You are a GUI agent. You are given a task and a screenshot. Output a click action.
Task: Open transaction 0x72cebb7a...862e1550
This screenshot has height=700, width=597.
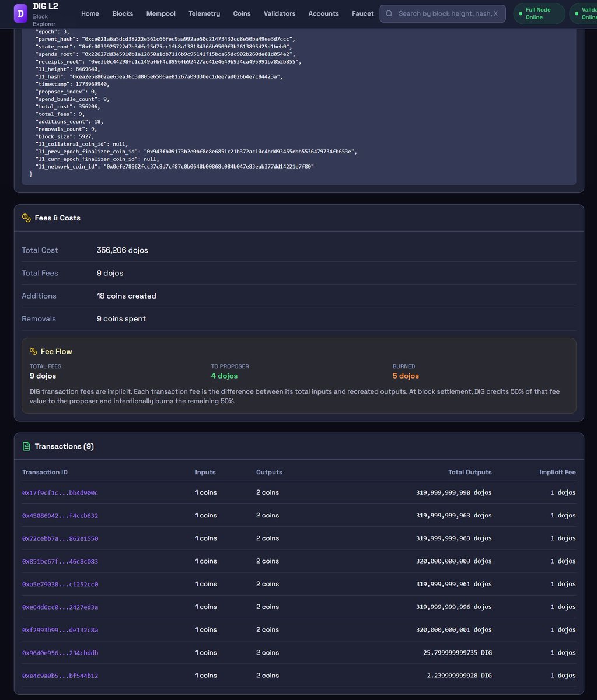[60, 538]
